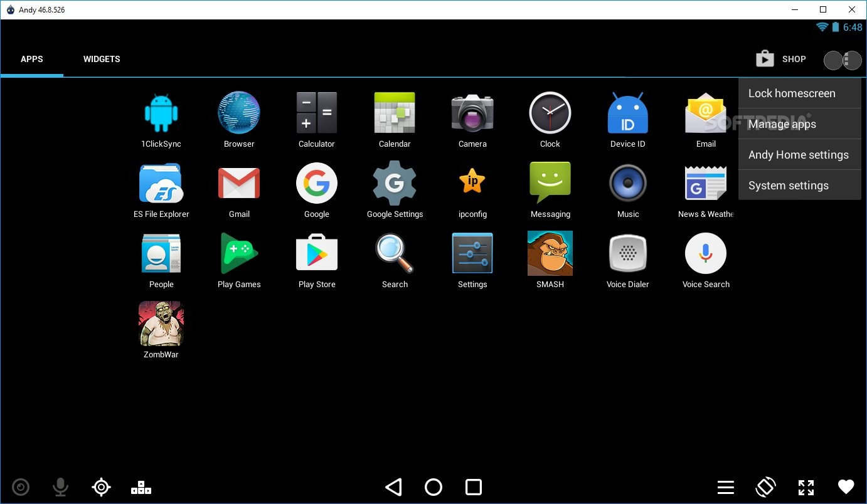Launch the Camera app
867x504 pixels.
tap(472, 120)
